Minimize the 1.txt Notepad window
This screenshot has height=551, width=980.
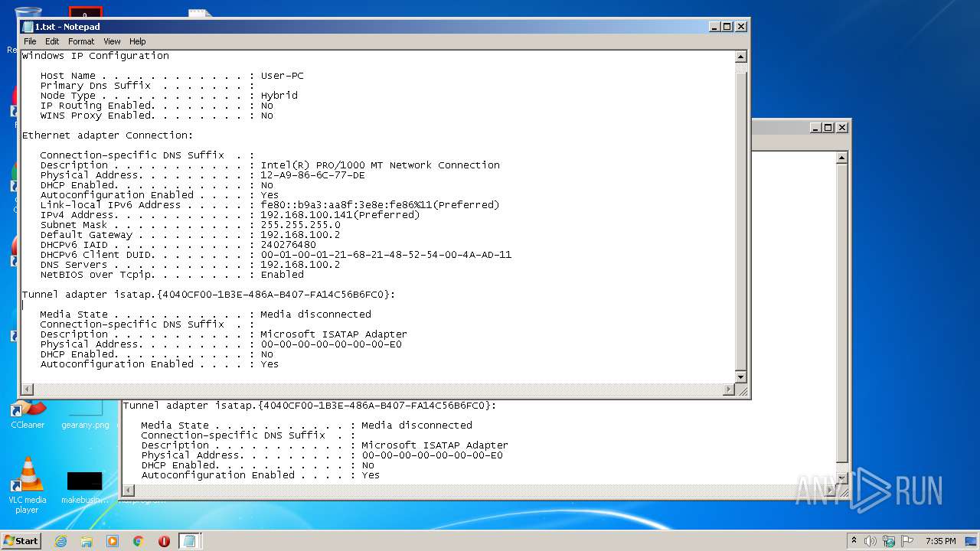pyautogui.click(x=714, y=26)
